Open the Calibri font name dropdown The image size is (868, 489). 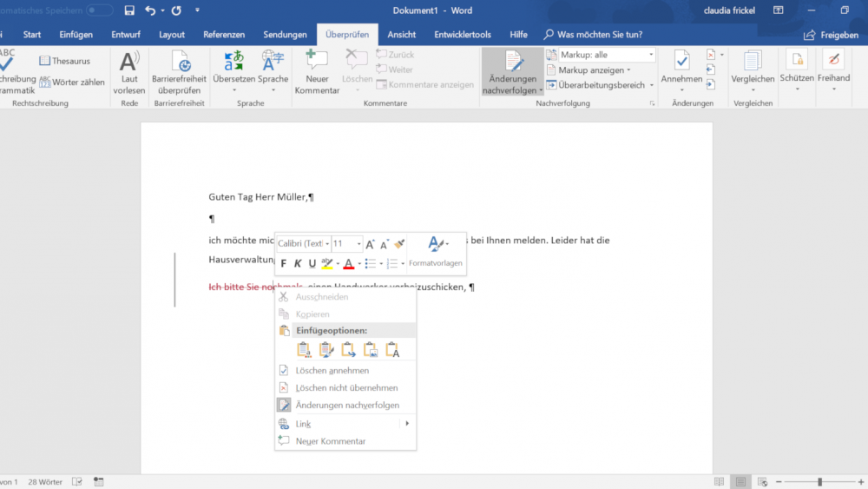tap(327, 244)
